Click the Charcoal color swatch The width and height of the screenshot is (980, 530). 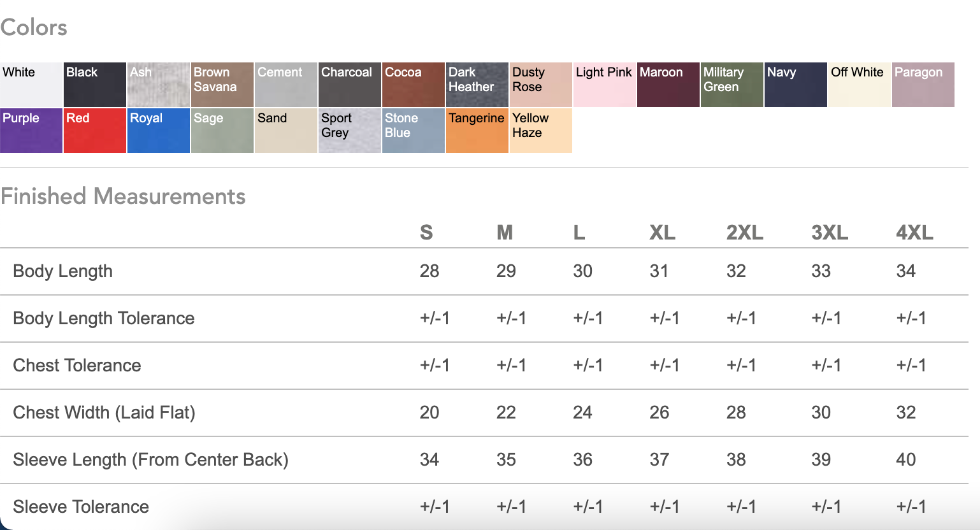pyautogui.click(x=350, y=85)
